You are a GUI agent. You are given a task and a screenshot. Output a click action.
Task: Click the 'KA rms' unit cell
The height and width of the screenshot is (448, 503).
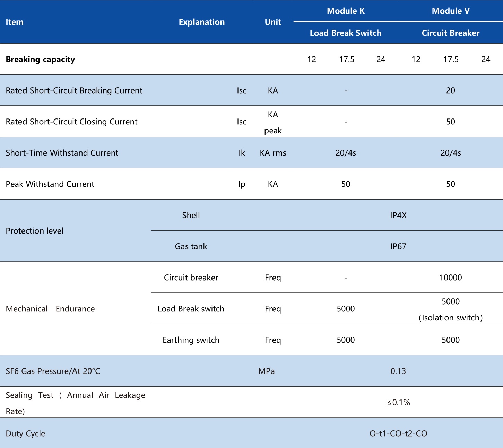click(x=273, y=153)
